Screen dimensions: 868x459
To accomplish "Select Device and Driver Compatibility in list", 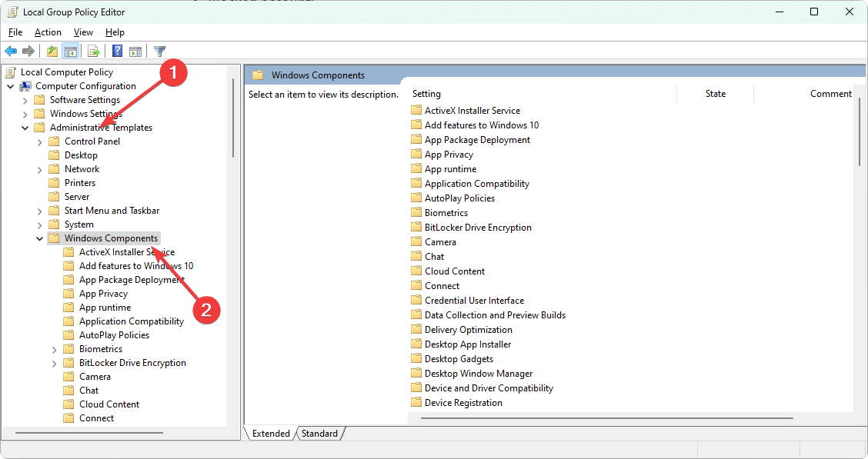I will point(489,388).
